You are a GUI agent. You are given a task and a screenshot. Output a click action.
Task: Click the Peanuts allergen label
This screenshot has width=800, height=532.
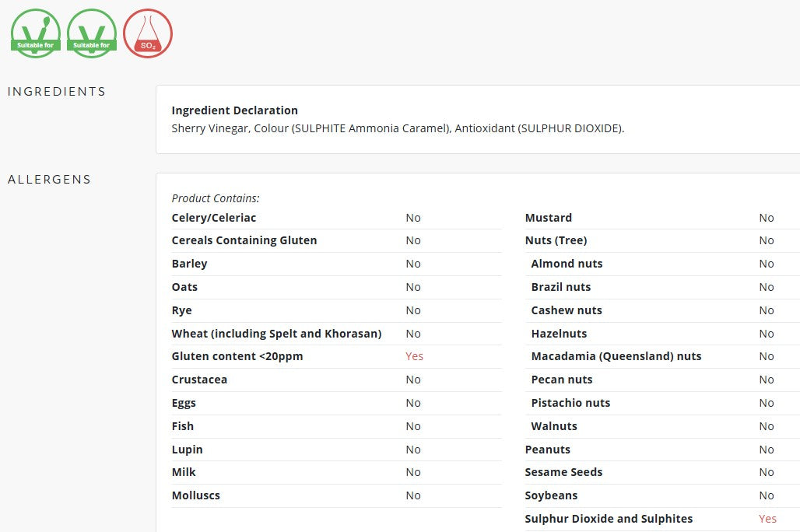click(x=547, y=450)
